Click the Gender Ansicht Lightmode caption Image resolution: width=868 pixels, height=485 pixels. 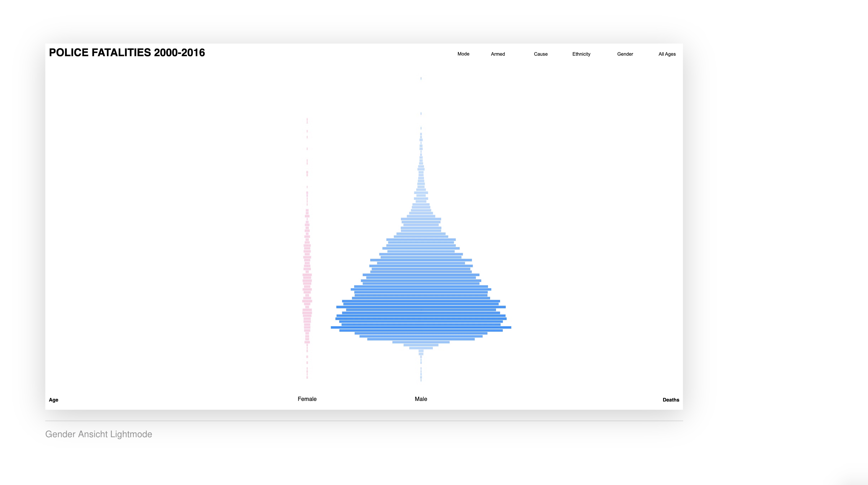pyautogui.click(x=98, y=434)
